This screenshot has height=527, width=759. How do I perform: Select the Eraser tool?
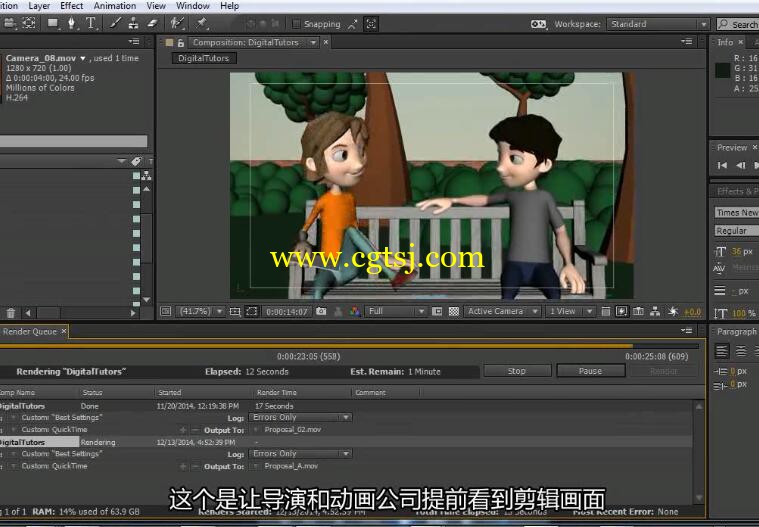(152, 23)
